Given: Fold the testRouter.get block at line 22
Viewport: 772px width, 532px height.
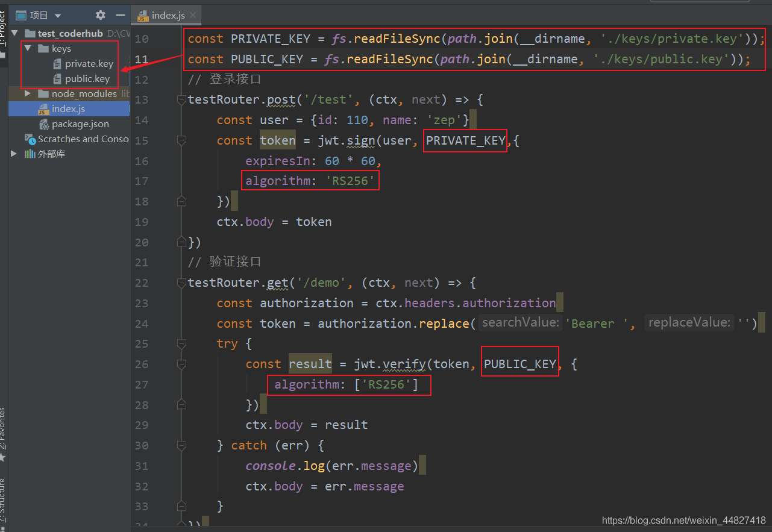Looking at the screenshot, I should click(181, 283).
